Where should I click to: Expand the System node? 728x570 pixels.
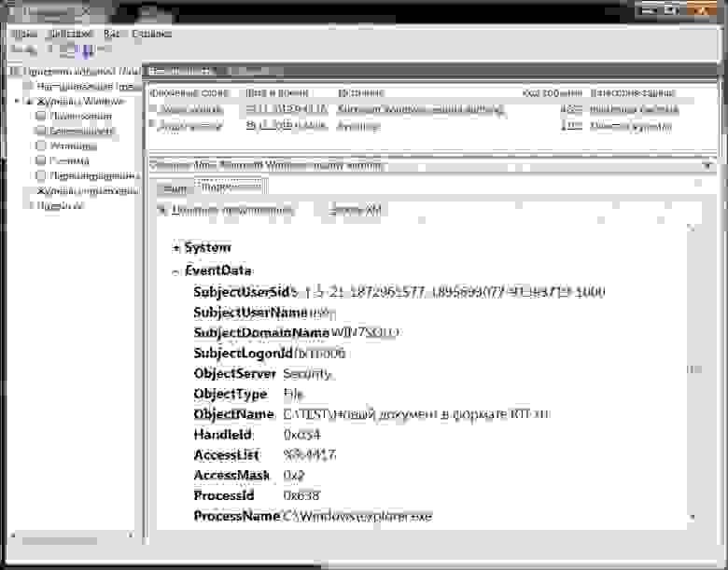pyautogui.click(x=175, y=248)
